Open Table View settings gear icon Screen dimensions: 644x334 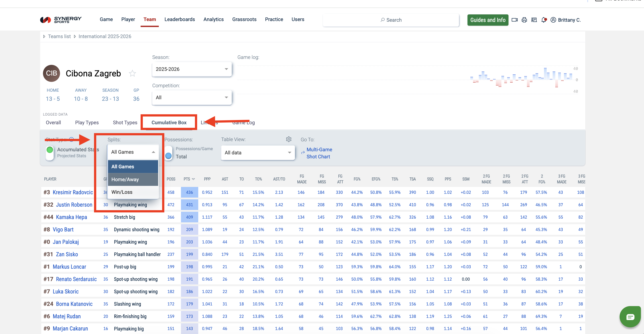click(x=289, y=139)
